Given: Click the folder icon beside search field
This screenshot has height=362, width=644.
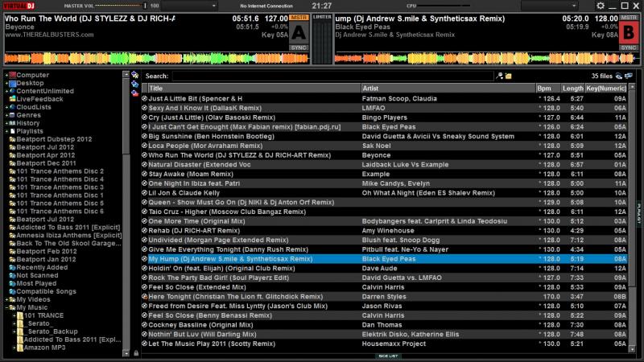Looking at the screenshot, I should point(509,76).
